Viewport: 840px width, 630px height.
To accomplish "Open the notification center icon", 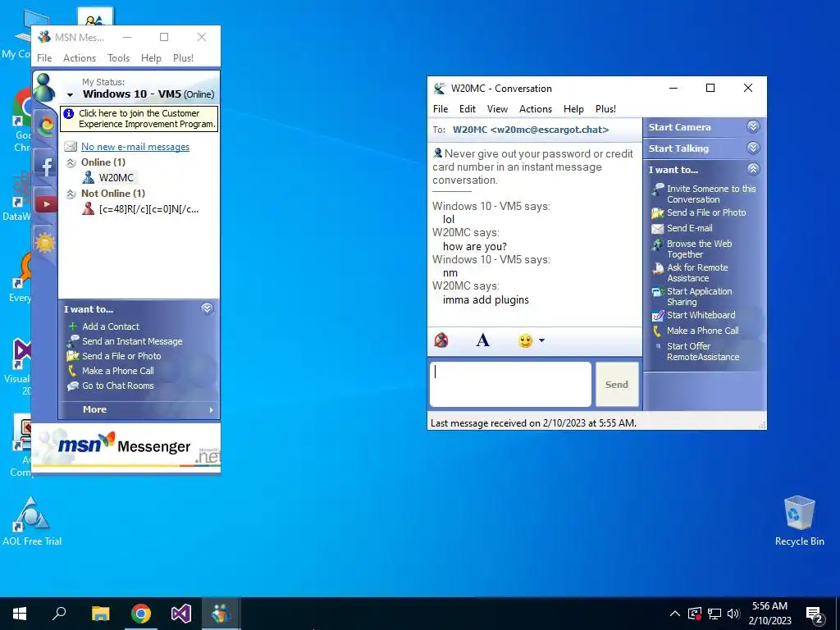I will click(x=815, y=615).
